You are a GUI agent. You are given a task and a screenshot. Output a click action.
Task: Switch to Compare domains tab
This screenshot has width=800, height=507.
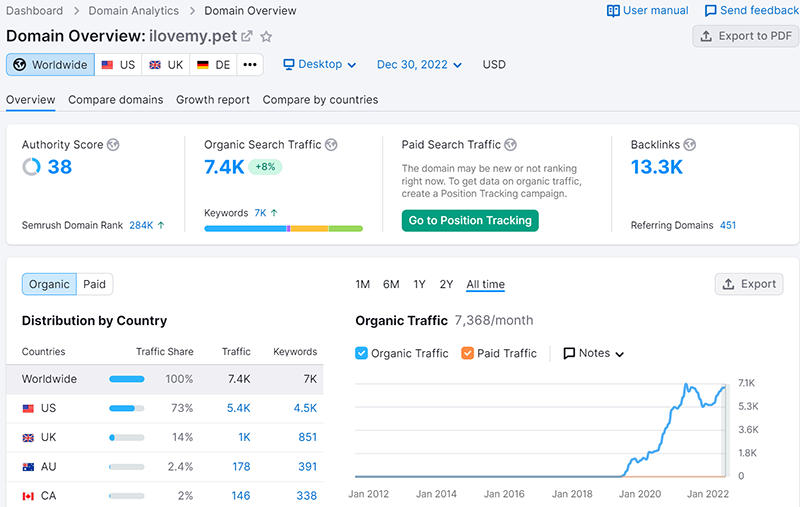click(x=116, y=99)
